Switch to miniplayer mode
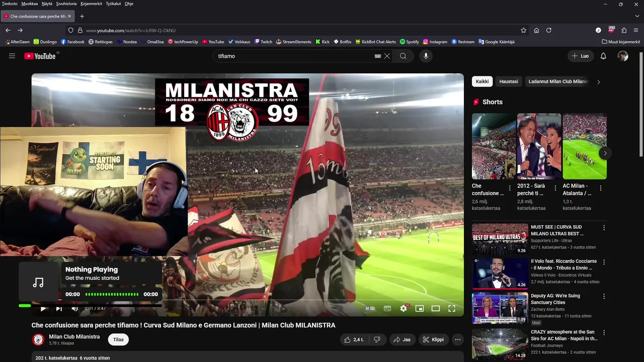The height and width of the screenshot is (362, 644). (x=419, y=308)
